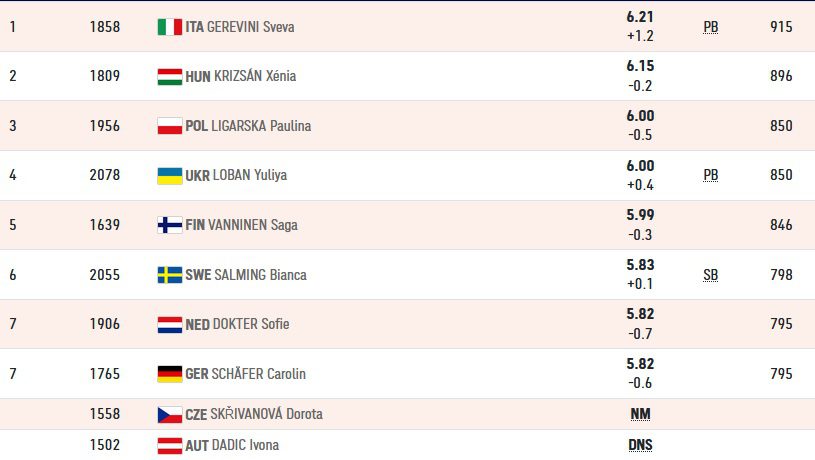
Task: Click the Czech Republic flag icon
Action: tap(170, 414)
